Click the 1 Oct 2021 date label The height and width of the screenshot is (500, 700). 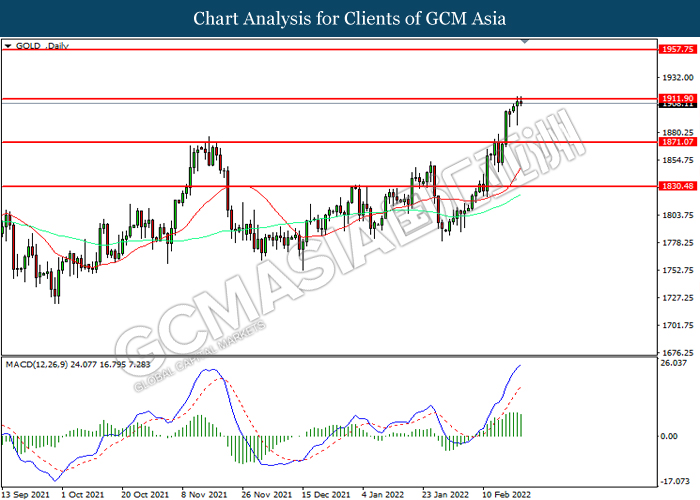pyautogui.click(x=83, y=495)
